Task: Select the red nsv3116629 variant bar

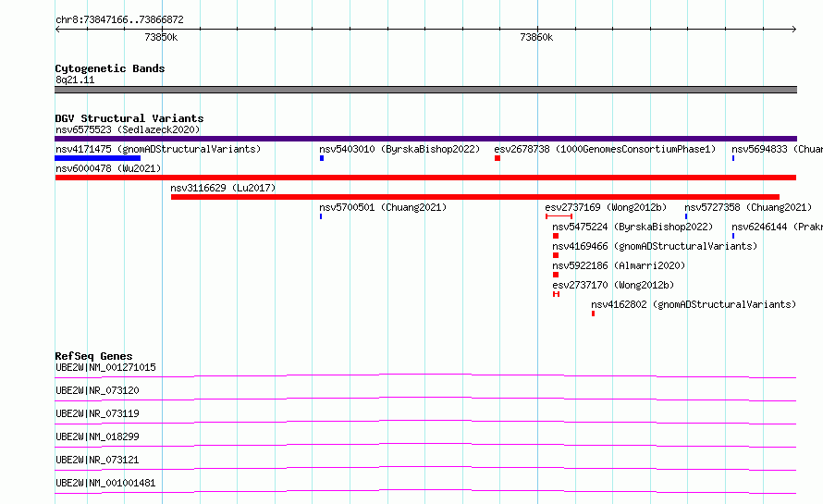Action: [475, 197]
